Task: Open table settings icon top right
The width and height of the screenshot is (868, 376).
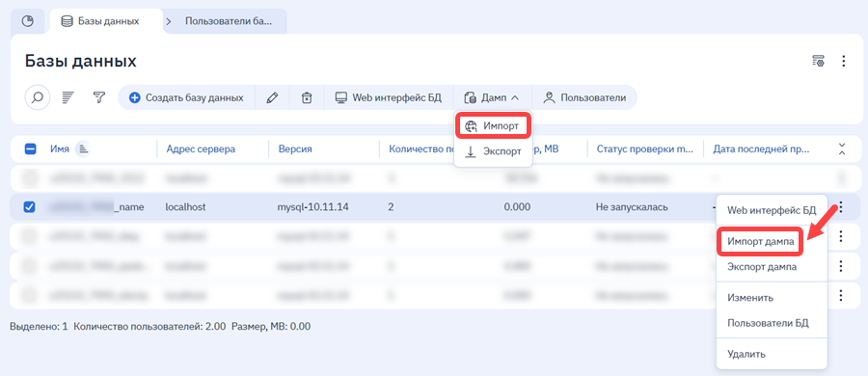Action: pyautogui.click(x=818, y=61)
